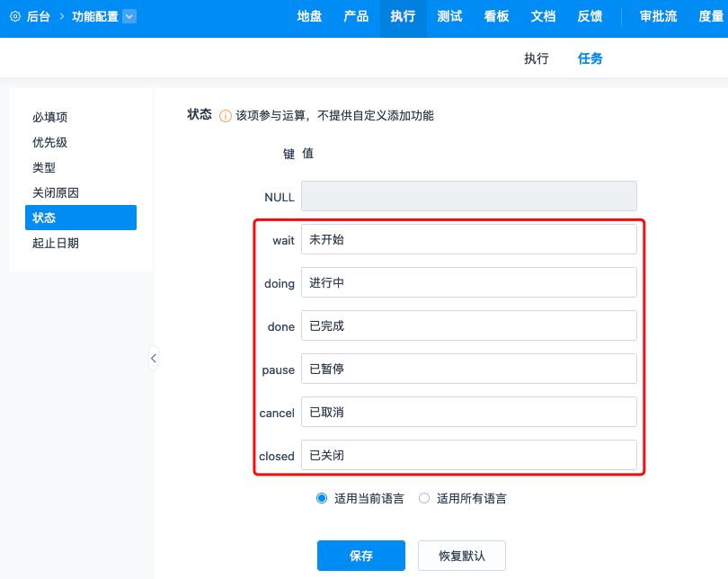
Task: Select the 适用所有语言 radio button
Action: pos(424,498)
